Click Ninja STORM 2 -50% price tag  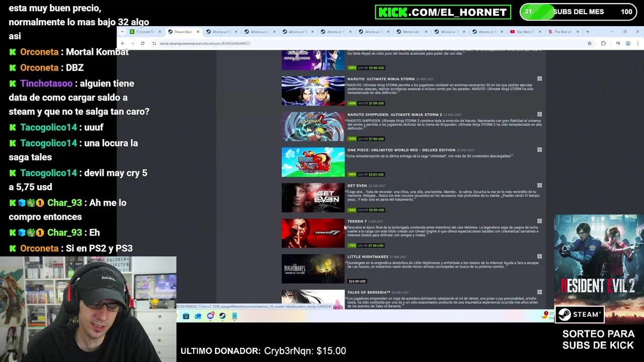coord(366,139)
